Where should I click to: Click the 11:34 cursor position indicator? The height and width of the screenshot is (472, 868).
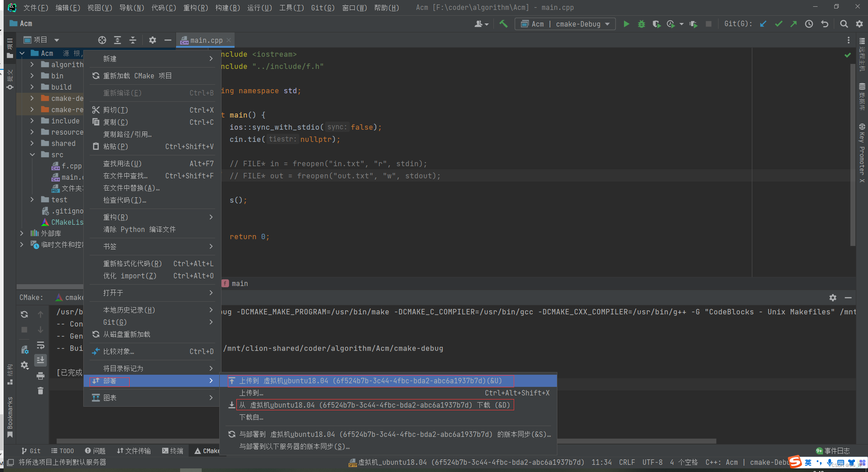tap(601, 463)
